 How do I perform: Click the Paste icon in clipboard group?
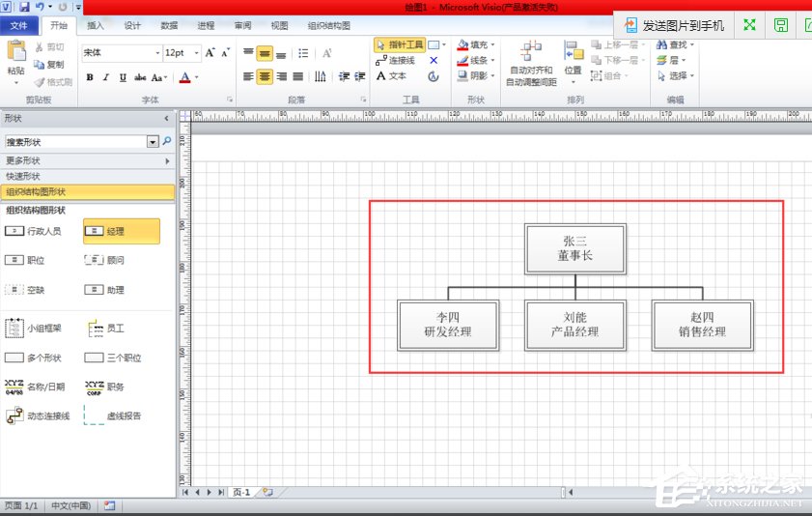pyautogui.click(x=16, y=52)
